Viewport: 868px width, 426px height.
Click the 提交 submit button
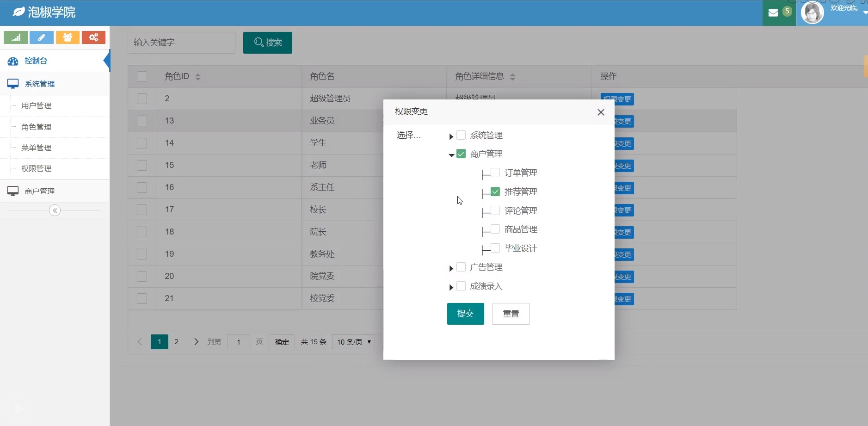(x=465, y=314)
